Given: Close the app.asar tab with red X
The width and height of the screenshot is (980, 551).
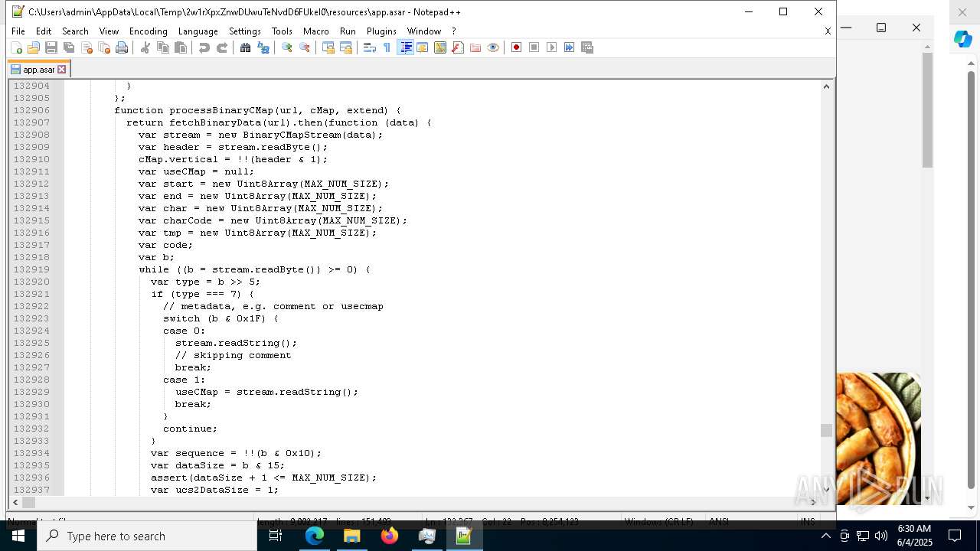Looking at the screenshot, I should tap(62, 70).
